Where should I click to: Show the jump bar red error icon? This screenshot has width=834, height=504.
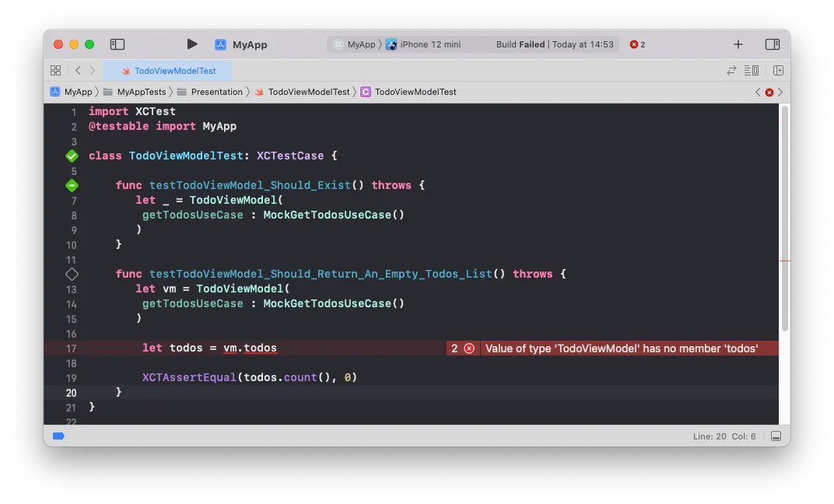[x=769, y=93]
